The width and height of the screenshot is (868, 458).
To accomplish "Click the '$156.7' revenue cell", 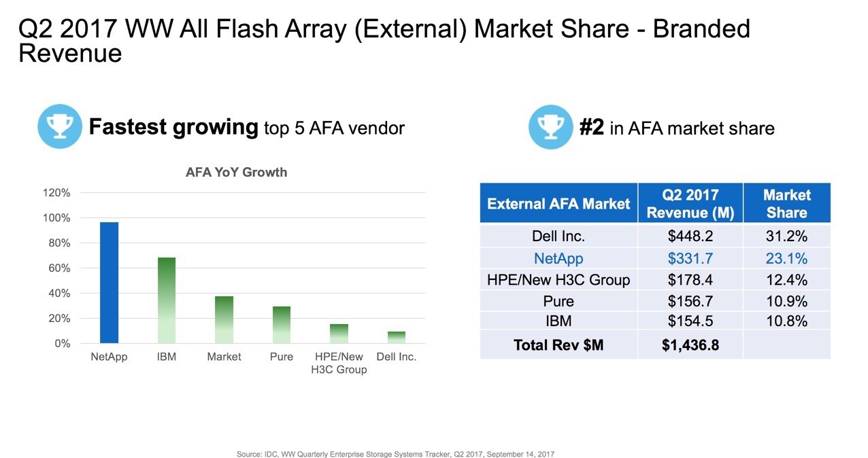I will point(690,300).
